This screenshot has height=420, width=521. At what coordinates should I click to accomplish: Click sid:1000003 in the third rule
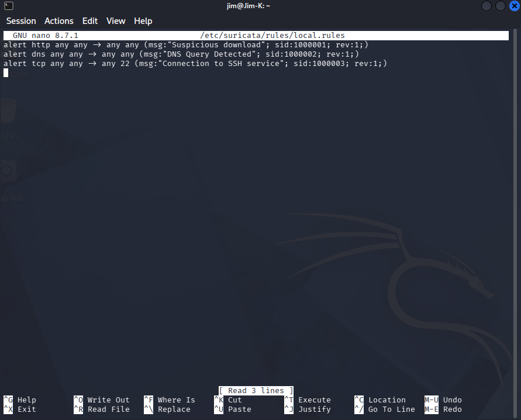(x=319, y=64)
